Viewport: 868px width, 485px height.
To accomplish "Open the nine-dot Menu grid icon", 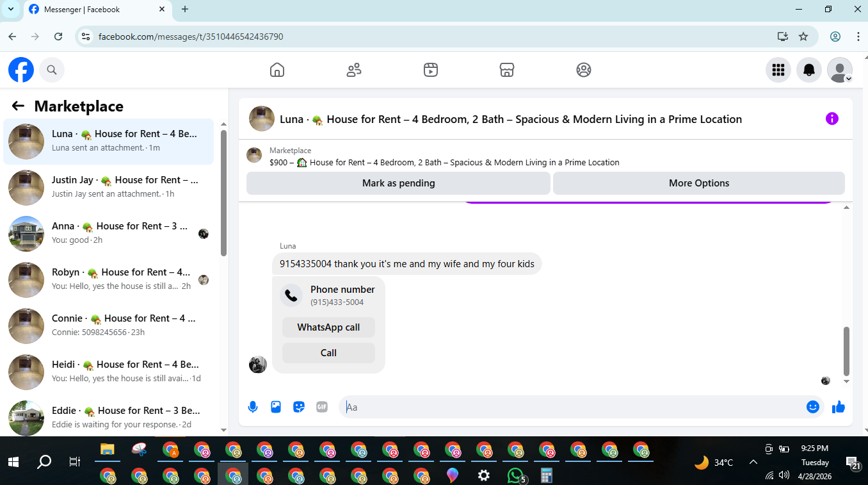I will pos(778,70).
